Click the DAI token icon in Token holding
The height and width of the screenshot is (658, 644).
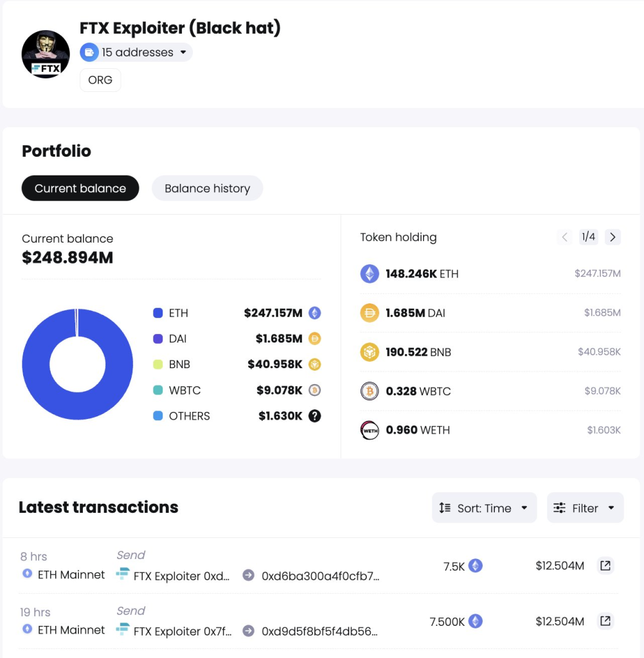point(370,313)
